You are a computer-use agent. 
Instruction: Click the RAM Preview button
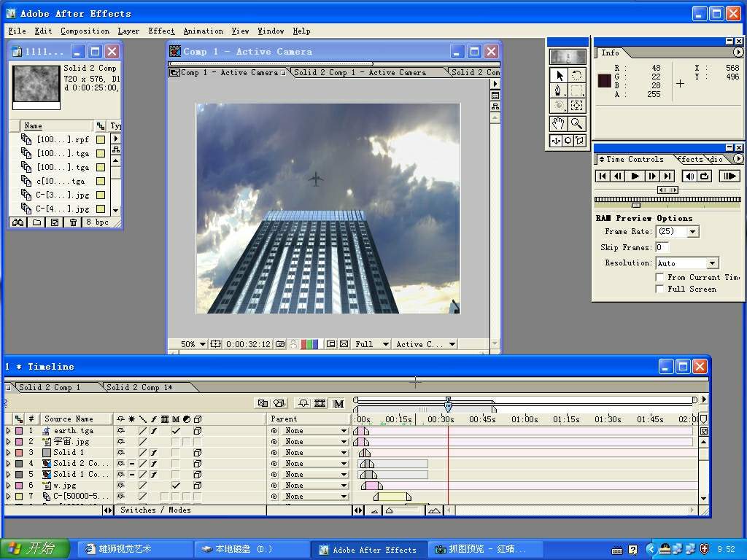pyautogui.click(x=729, y=176)
